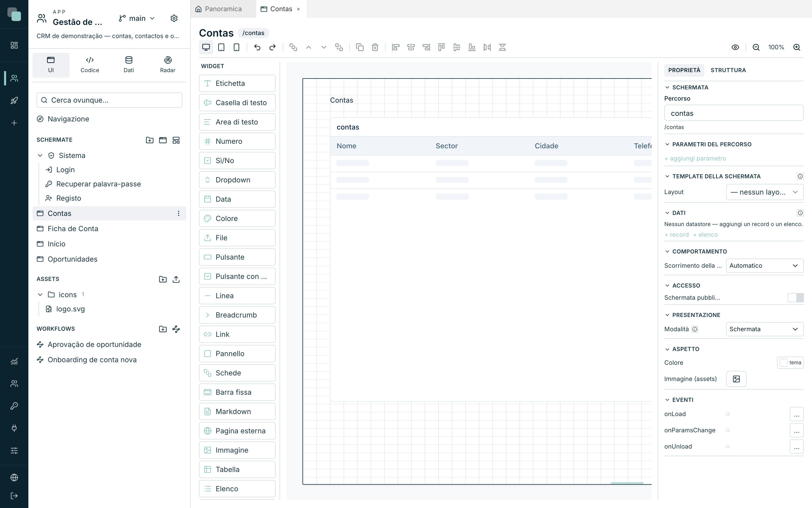Image resolution: width=812 pixels, height=508 pixels.
Task: Click the + record link
Action: (x=676, y=235)
